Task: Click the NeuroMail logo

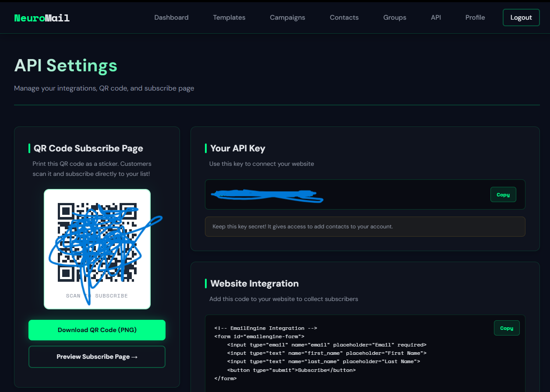Action: (42, 18)
